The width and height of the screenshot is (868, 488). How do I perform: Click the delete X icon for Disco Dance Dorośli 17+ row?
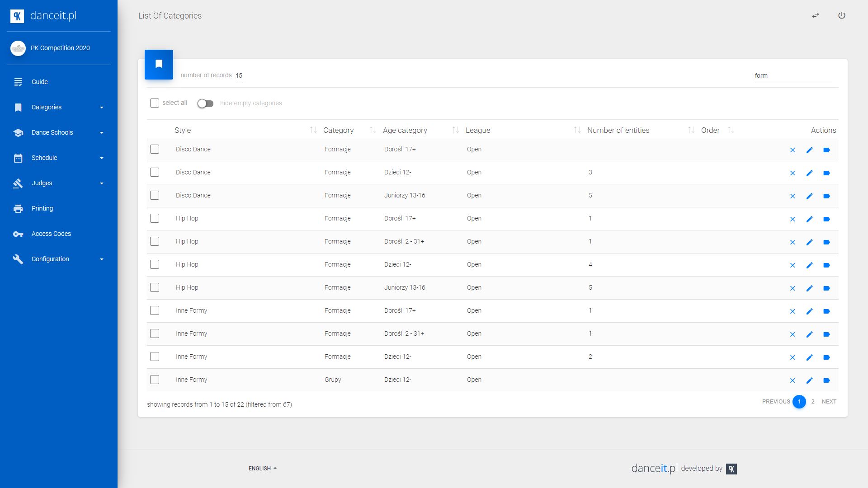792,150
